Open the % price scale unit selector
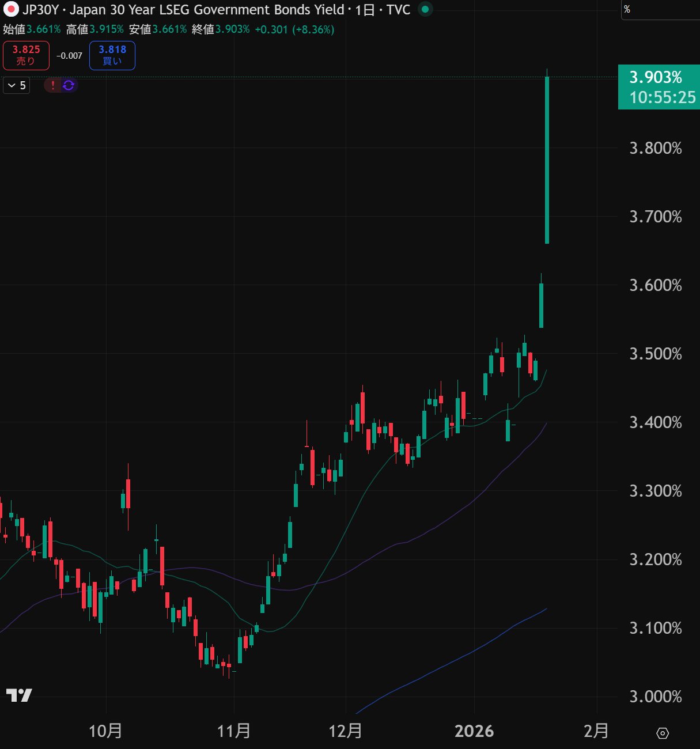700x749 pixels. [627, 10]
